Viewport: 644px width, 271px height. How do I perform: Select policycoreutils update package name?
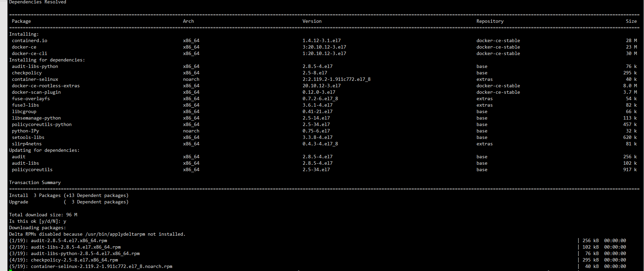click(x=32, y=169)
